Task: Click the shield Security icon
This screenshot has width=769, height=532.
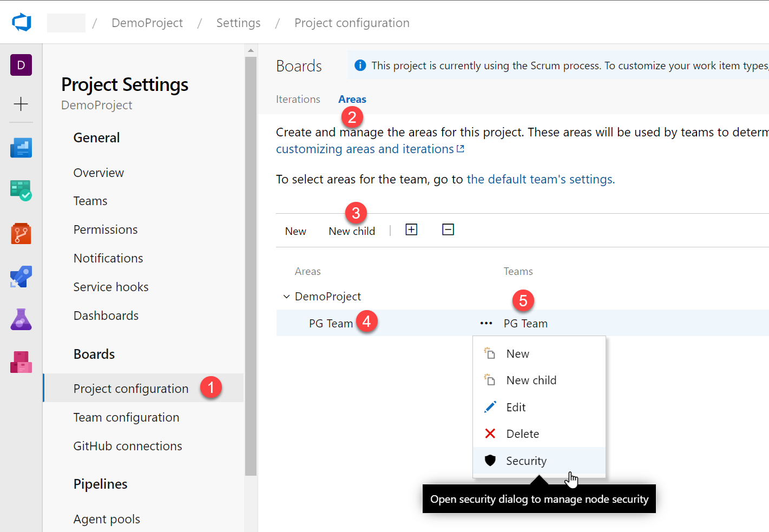Action: click(490, 461)
